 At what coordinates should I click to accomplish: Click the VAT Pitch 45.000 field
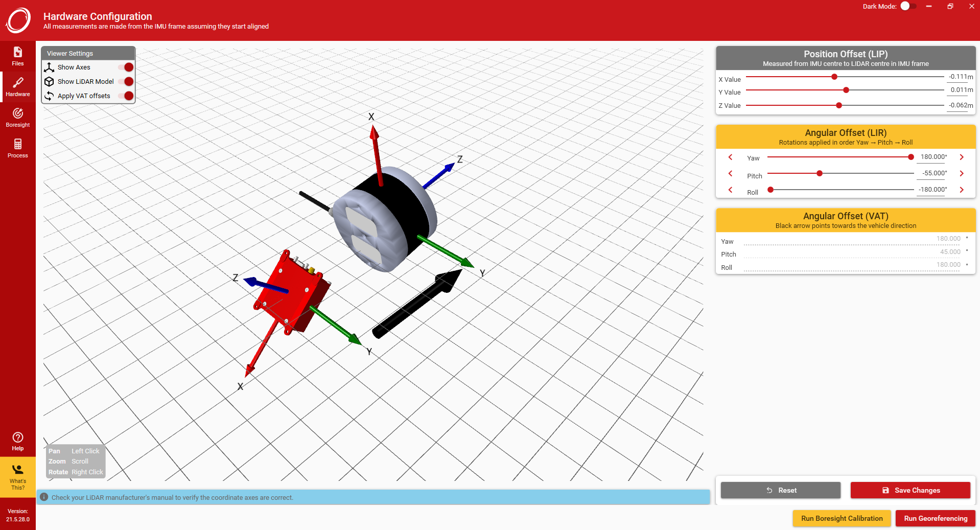click(852, 252)
